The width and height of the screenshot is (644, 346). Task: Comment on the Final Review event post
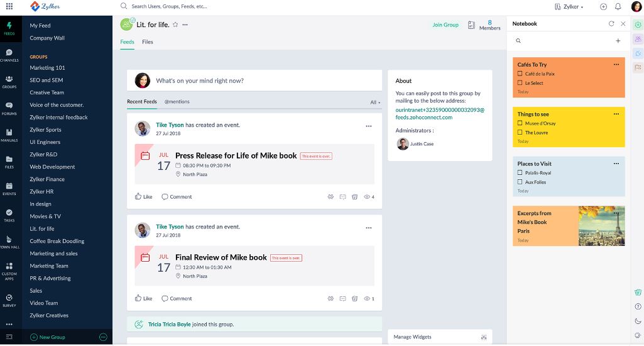pos(177,298)
